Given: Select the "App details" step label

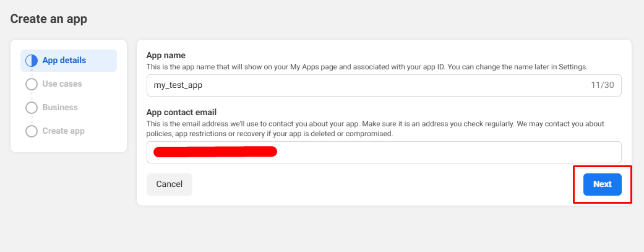Looking at the screenshot, I should (64, 61).
